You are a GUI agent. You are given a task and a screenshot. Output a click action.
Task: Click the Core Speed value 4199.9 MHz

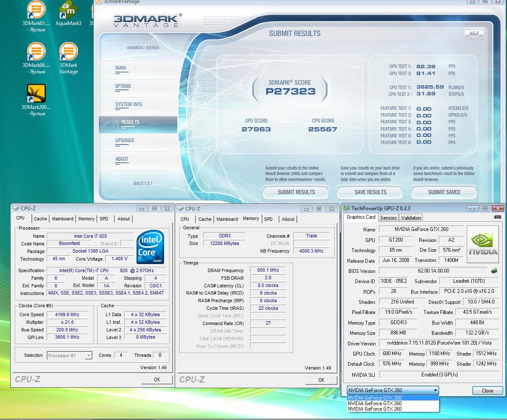point(67,314)
